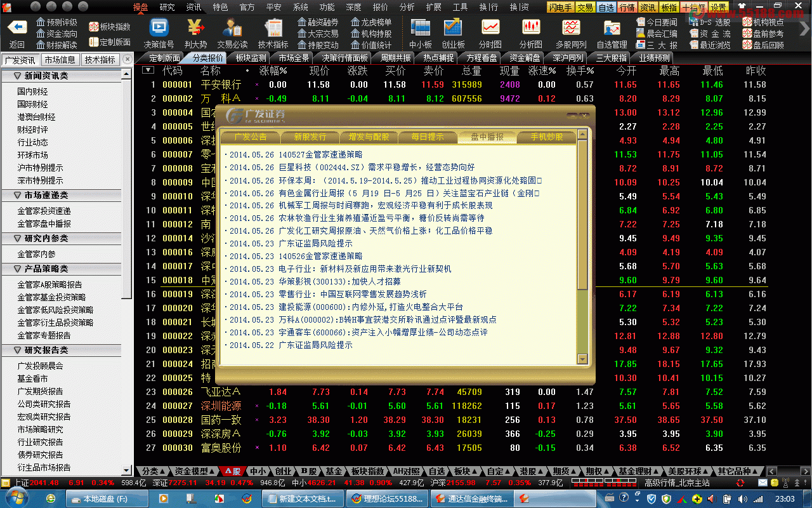This screenshot has width=812, height=508.
Task: Switch to the 市场信息 sidebar tab
Action: tap(60, 60)
